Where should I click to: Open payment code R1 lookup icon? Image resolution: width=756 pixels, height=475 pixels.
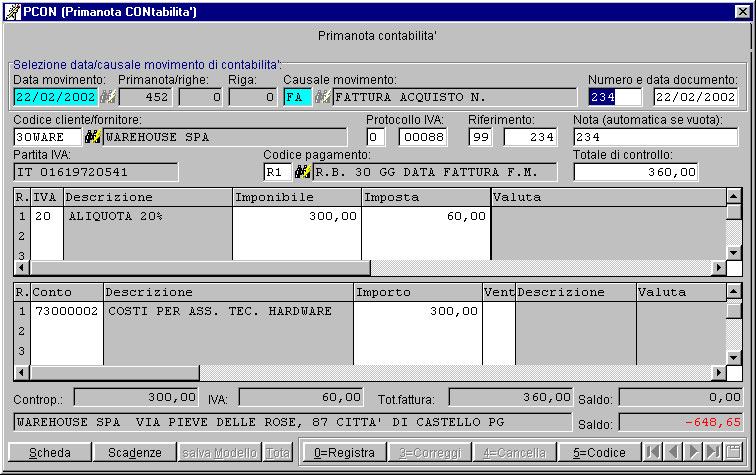point(303,172)
